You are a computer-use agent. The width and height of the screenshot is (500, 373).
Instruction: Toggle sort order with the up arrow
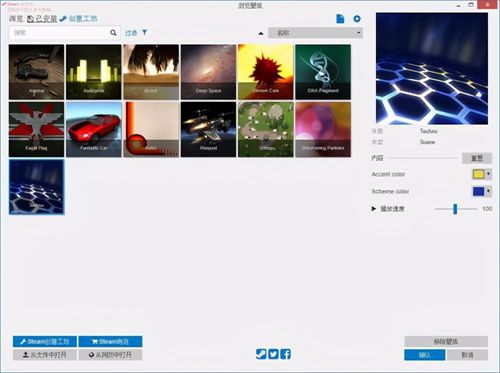pyautogui.click(x=261, y=33)
